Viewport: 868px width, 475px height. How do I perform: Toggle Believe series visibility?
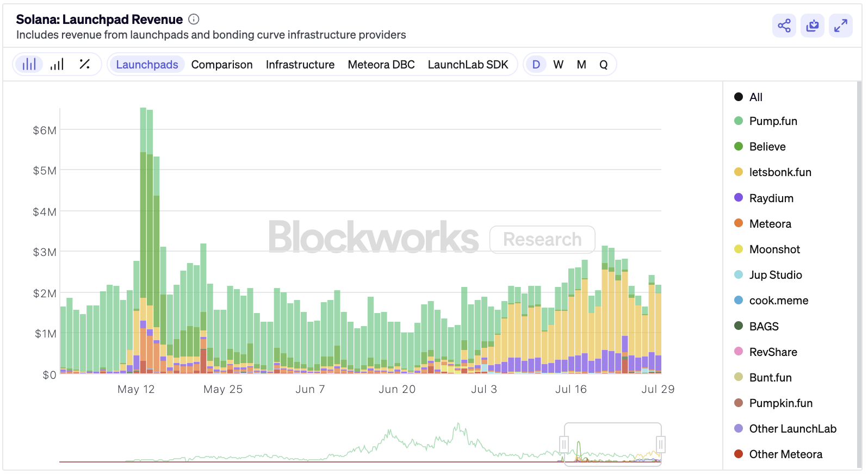point(767,147)
